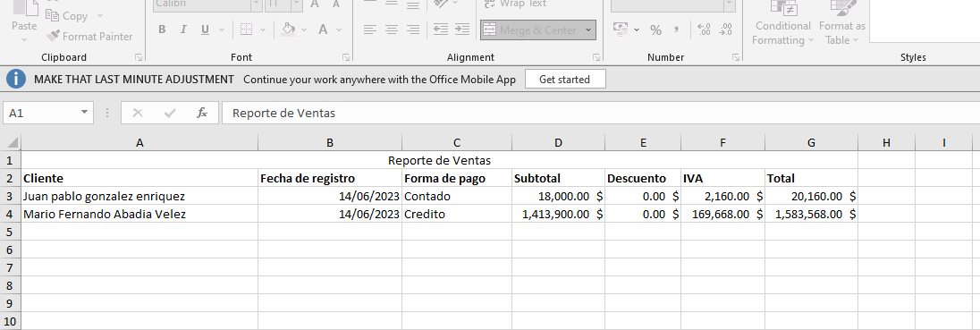Click the info icon in notification bar

point(16,80)
